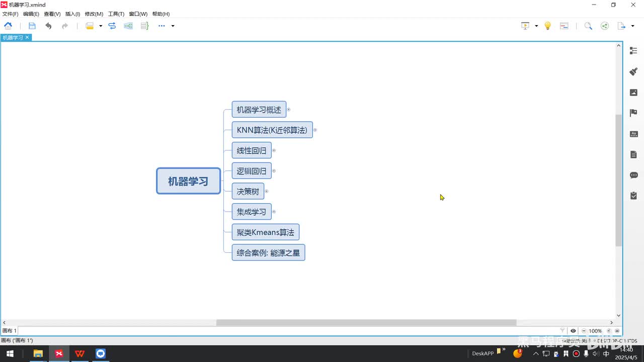This screenshot has width=644, height=362.
Task: Open the 工具(T) menu
Action: [116, 14]
